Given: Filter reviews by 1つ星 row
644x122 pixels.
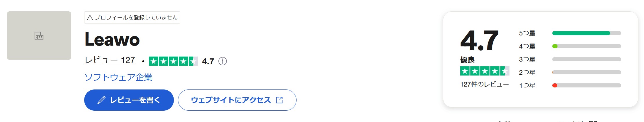Looking at the screenshot, I should [x=570, y=85].
